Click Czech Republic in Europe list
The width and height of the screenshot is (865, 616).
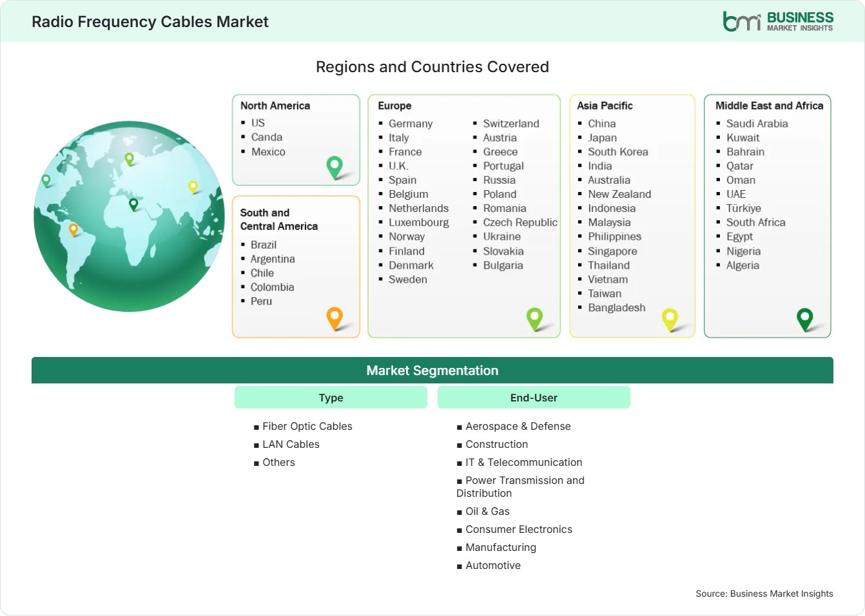point(520,222)
